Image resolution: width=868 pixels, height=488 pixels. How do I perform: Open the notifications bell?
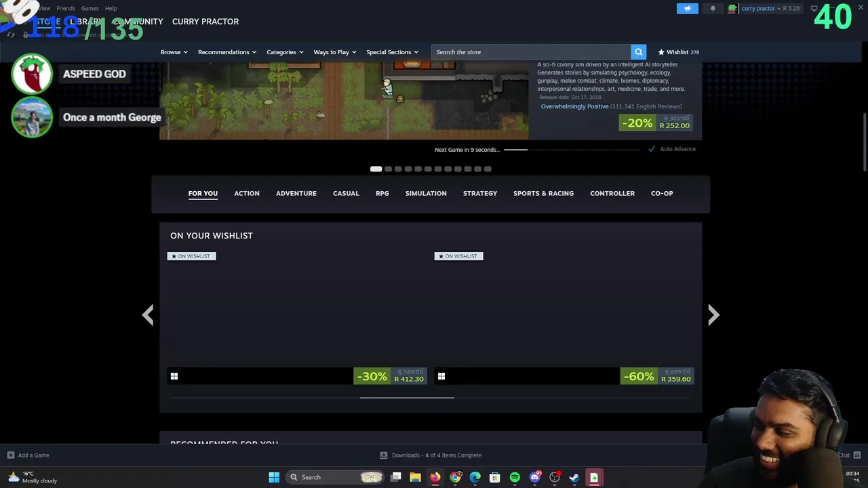(713, 8)
